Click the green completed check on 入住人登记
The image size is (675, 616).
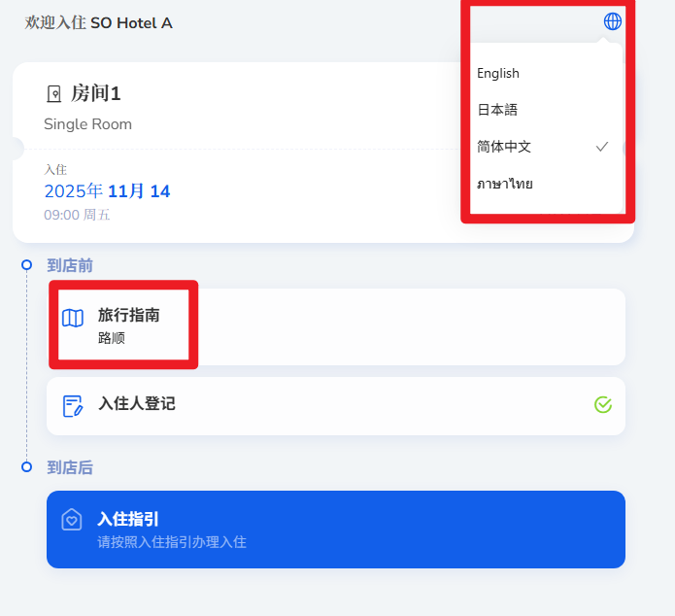[x=602, y=404]
